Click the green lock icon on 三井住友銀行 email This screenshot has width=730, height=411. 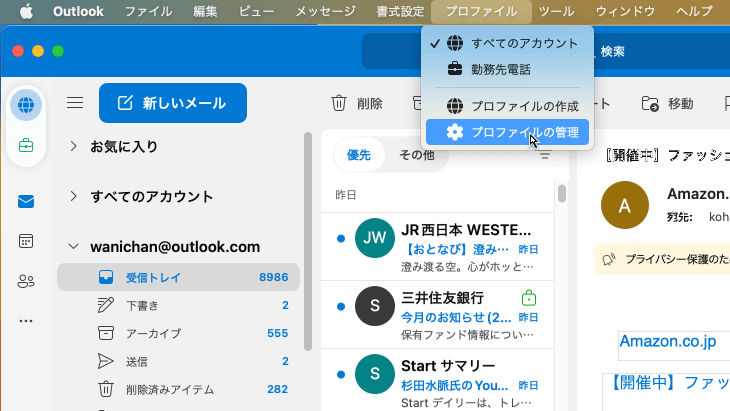click(529, 297)
